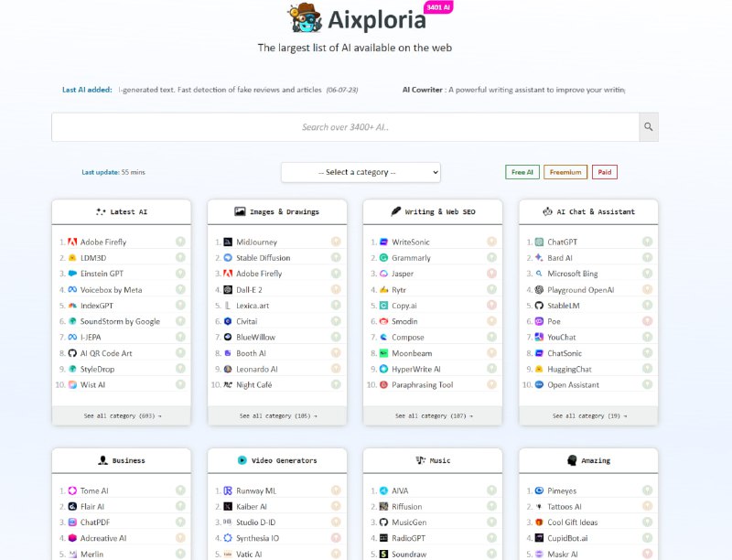The image size is (732, 560).
Task: Click the StableLM GitHub icon
Action: [539, 306]
